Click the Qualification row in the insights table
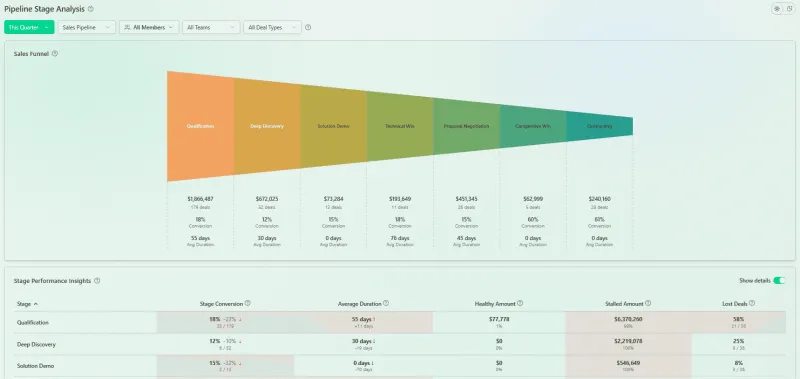The image size is (800, 379). point(400,322)
